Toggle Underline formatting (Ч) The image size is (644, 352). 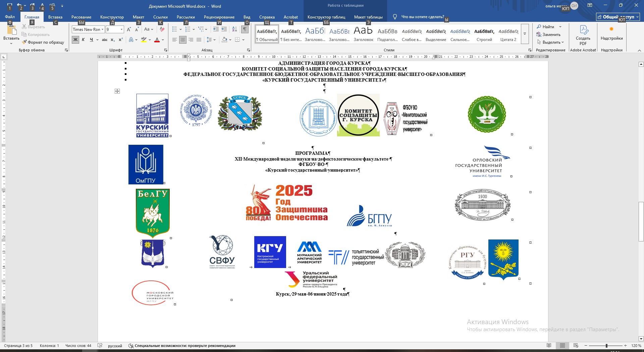tap(91, 40)
